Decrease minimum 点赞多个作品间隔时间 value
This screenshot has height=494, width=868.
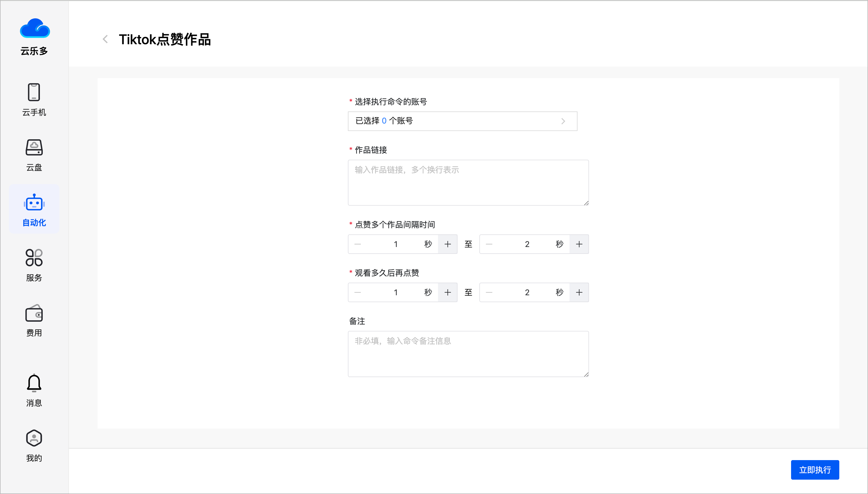pyautogui.click(x=358, y=244)
